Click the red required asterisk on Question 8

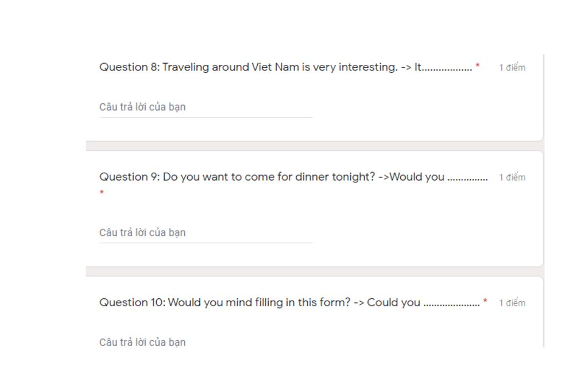tap(478, 67)
